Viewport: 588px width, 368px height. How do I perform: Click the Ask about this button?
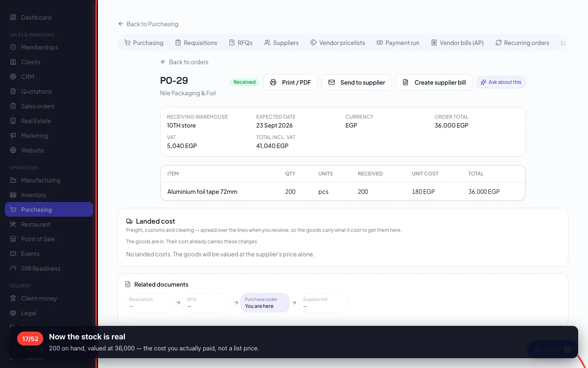pyautogui.click(x=501, y=82)
